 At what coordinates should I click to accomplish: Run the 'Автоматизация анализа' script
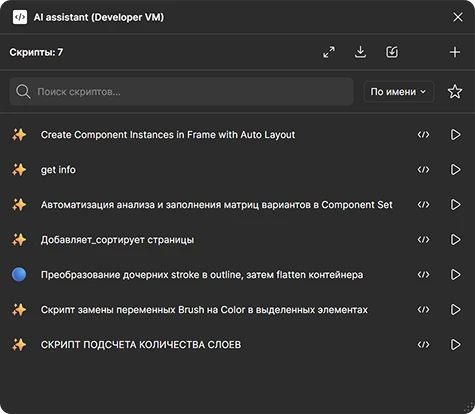click(x=455, y=205)
